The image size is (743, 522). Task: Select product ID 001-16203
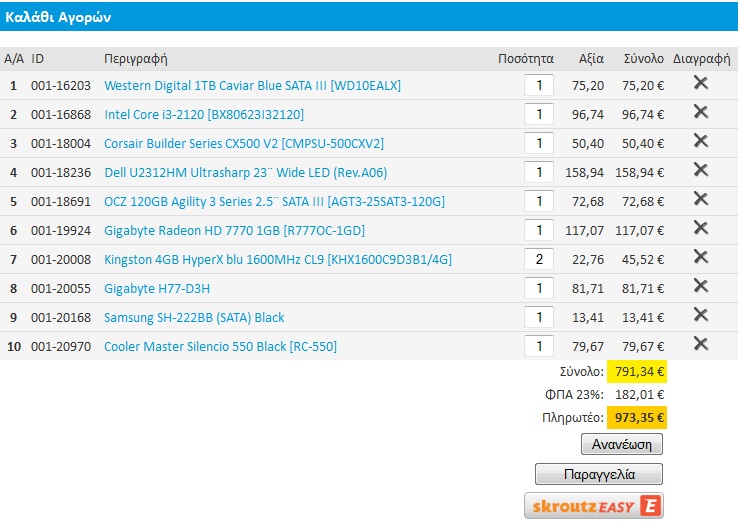pos(61,86)
